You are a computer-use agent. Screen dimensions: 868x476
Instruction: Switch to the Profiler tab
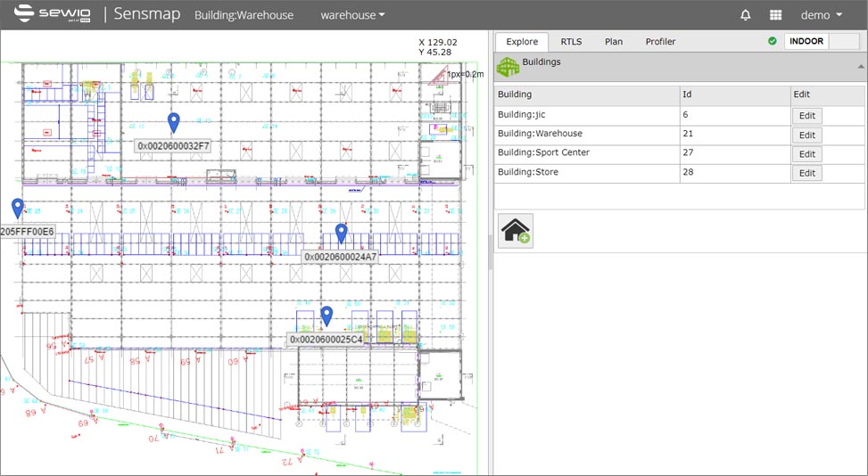(x=660, y=42)
